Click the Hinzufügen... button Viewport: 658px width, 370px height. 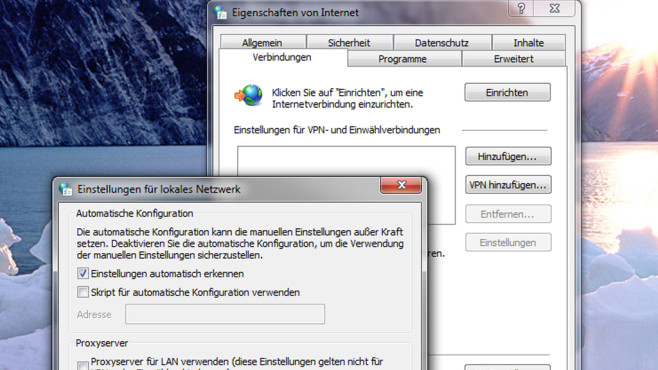pos(508,156)
